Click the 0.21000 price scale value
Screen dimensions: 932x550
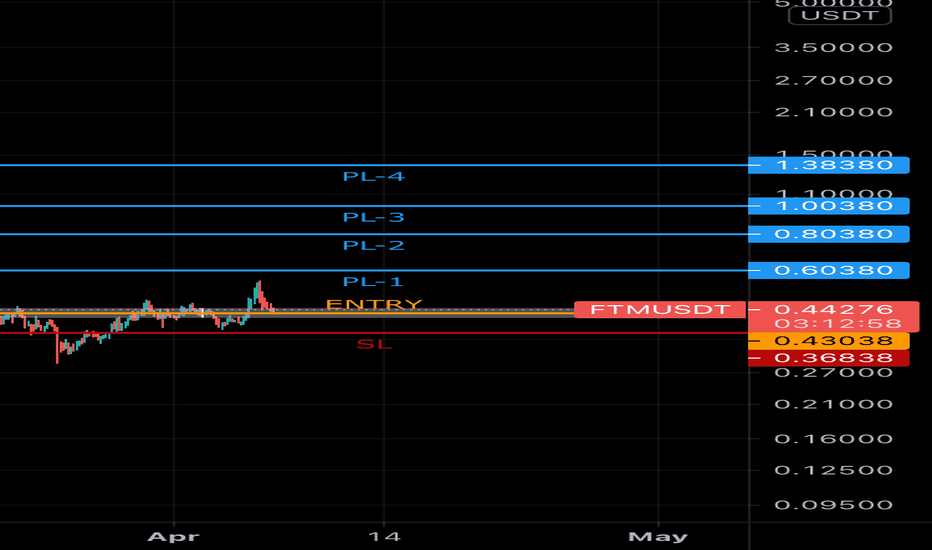click(x=833, y=404)
